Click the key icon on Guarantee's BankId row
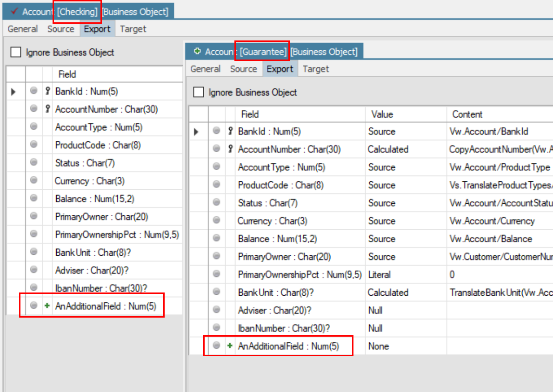 pos(230,131)
